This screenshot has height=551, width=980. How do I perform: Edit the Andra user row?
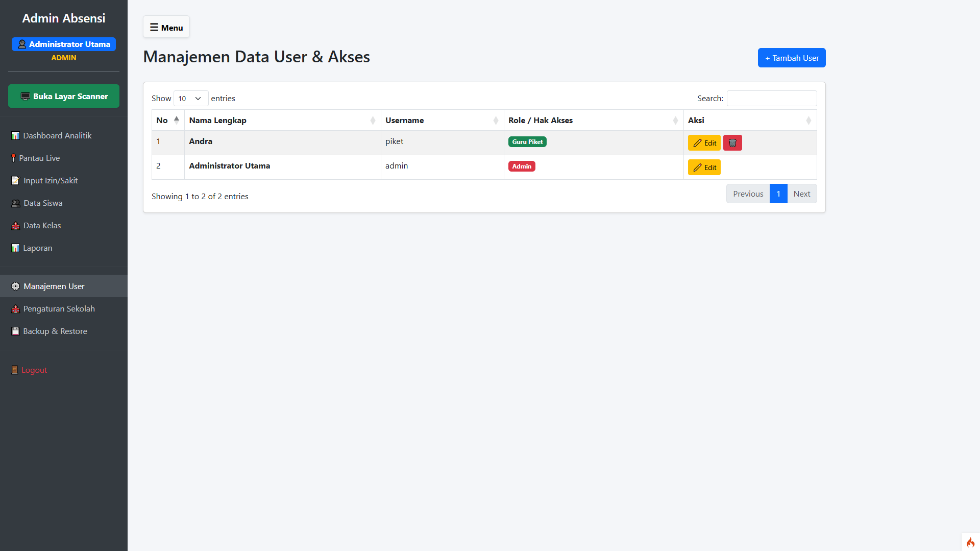704,143
